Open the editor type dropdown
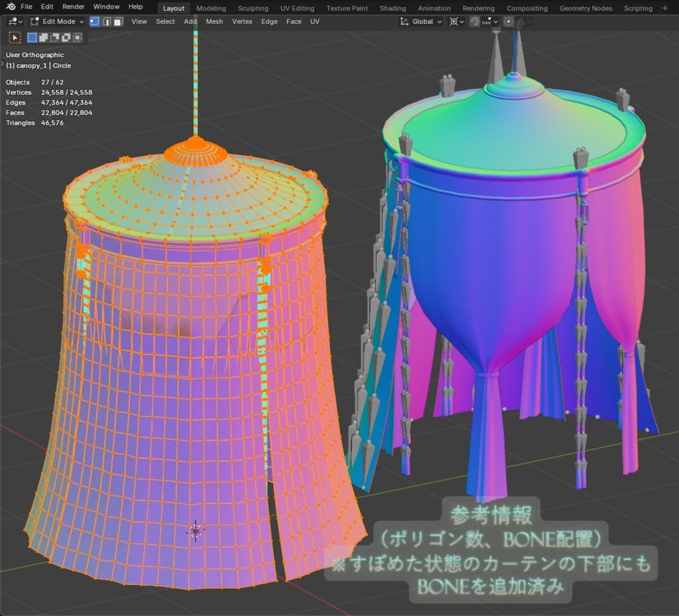Viewport: 679px width, 616px height. [x=15, y=21]
